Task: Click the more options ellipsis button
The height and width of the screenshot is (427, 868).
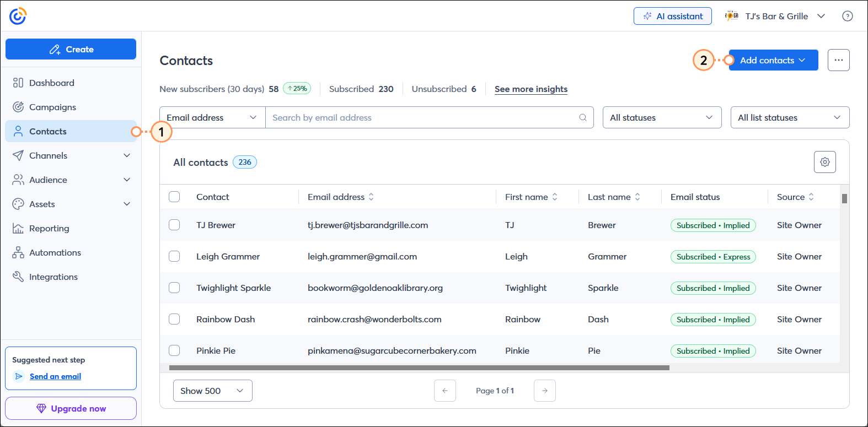Action: click(x=838, y=60)
